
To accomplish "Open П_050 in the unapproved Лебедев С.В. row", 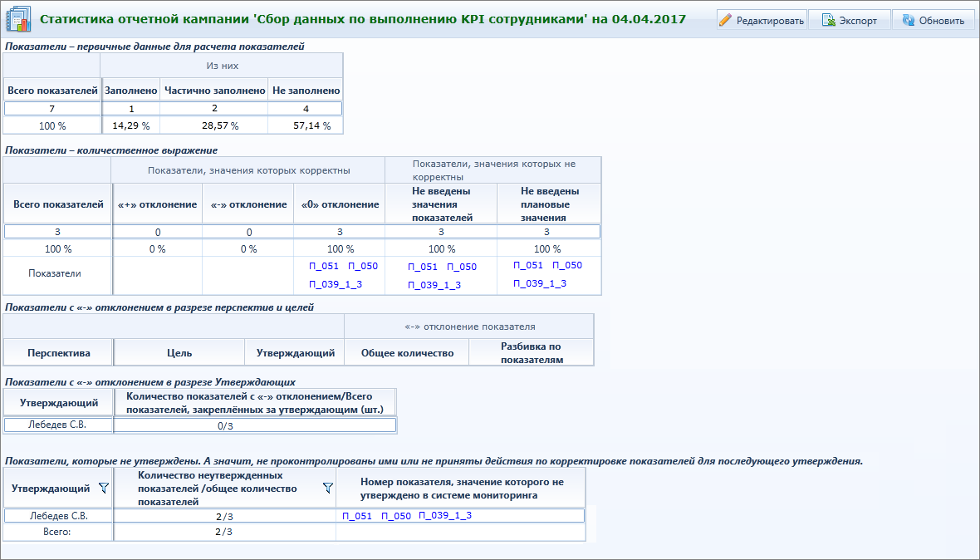I will click(x=396, y=516).
